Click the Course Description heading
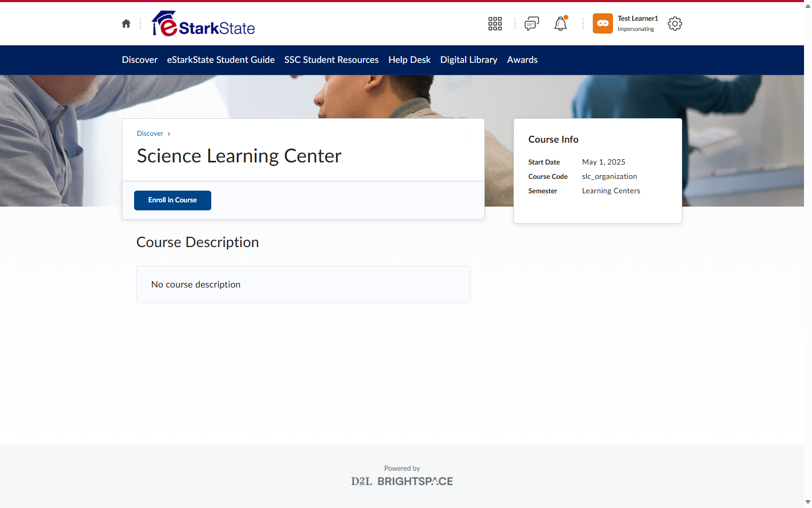The image size is (812, 508). (x=197, y=242)
